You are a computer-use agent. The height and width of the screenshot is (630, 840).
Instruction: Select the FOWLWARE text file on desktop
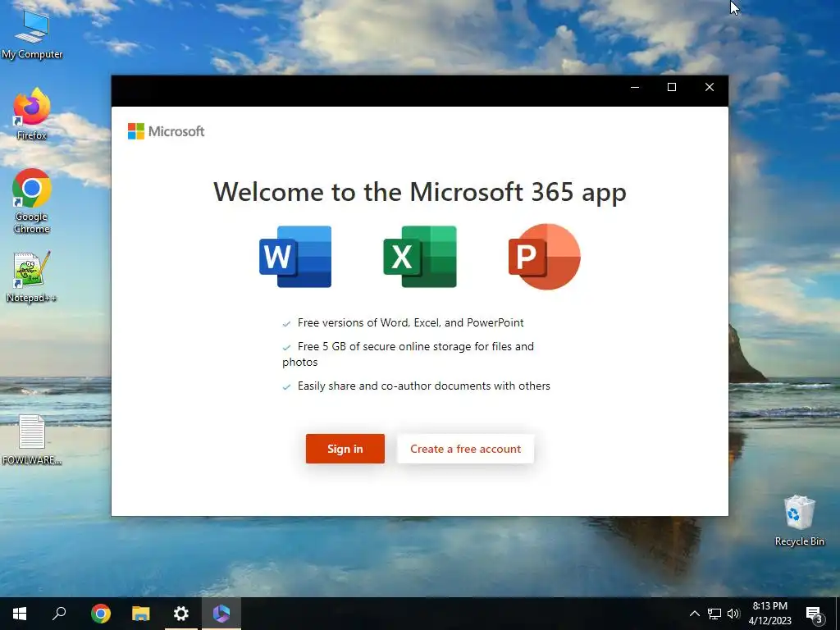[32, 440]
